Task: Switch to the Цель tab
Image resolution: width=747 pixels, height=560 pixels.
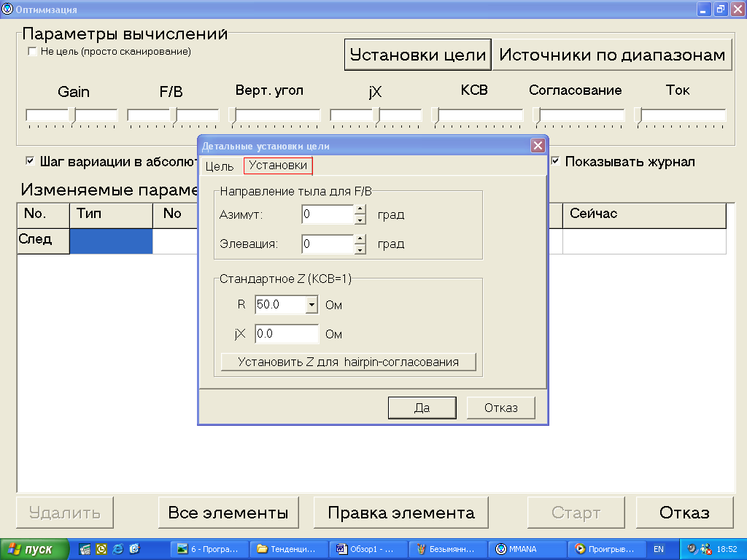Action: (220, 166)
